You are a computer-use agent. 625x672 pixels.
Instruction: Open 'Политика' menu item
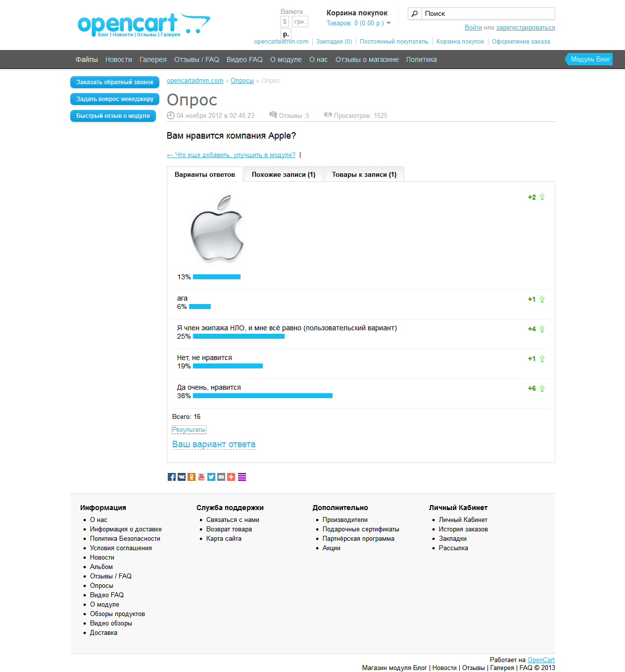(x=422, y=59)
